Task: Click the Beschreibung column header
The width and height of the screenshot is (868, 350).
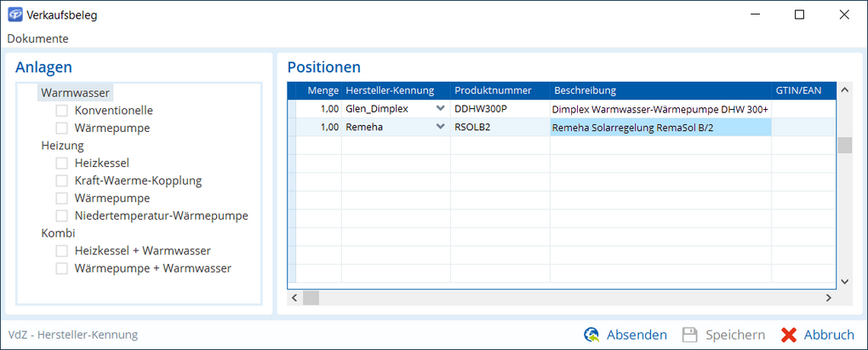Action: point(585,90)
